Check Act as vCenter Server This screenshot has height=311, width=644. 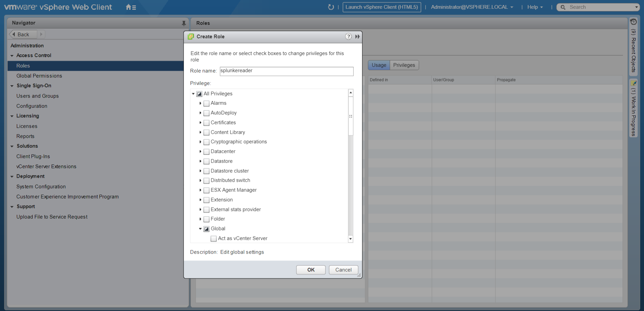(x=213, y=239)
